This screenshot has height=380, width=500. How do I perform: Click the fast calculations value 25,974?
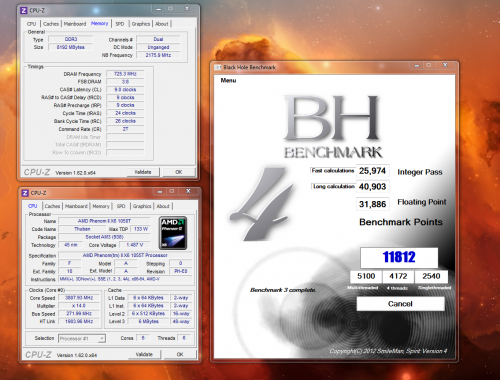[373, 171]
